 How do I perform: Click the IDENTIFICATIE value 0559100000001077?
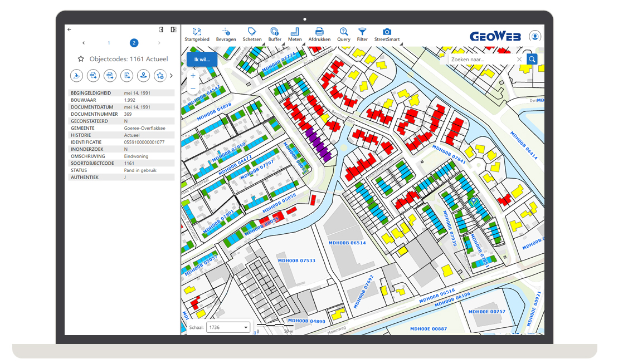coord(144,142)
